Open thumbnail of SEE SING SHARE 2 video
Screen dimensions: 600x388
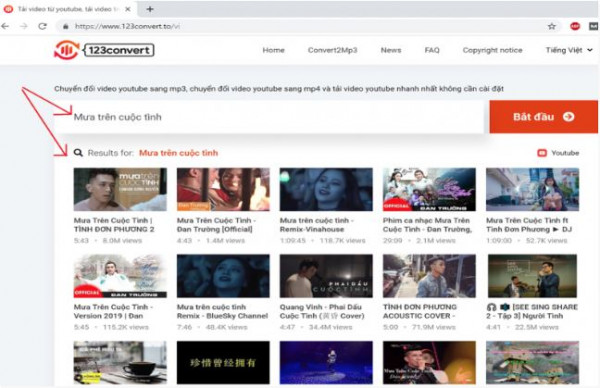(532, 276)
